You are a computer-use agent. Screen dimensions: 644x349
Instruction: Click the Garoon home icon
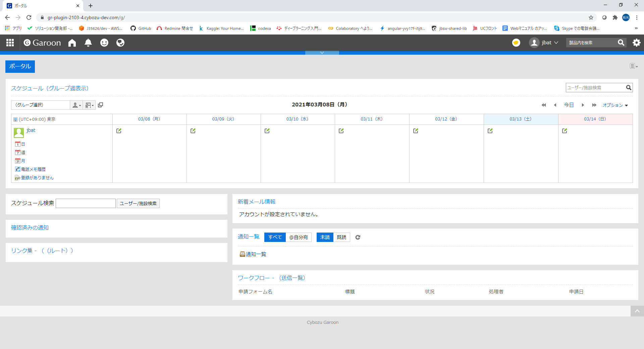click(x=72, y=43)
